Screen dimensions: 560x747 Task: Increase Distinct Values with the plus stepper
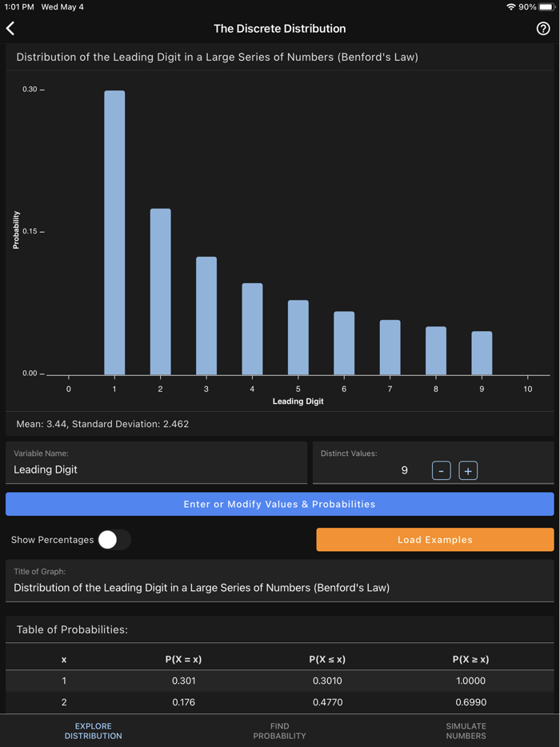[466, 470]
